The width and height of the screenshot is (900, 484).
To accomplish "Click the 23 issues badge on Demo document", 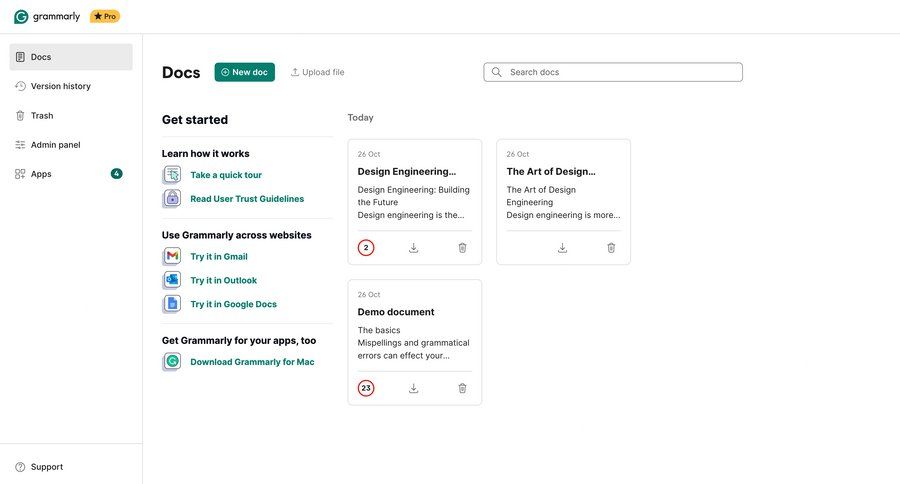I will (366, 388).
